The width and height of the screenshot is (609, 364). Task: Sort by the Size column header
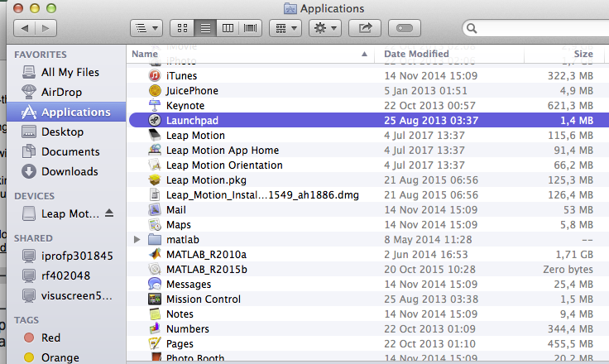(x=564, y=54)
